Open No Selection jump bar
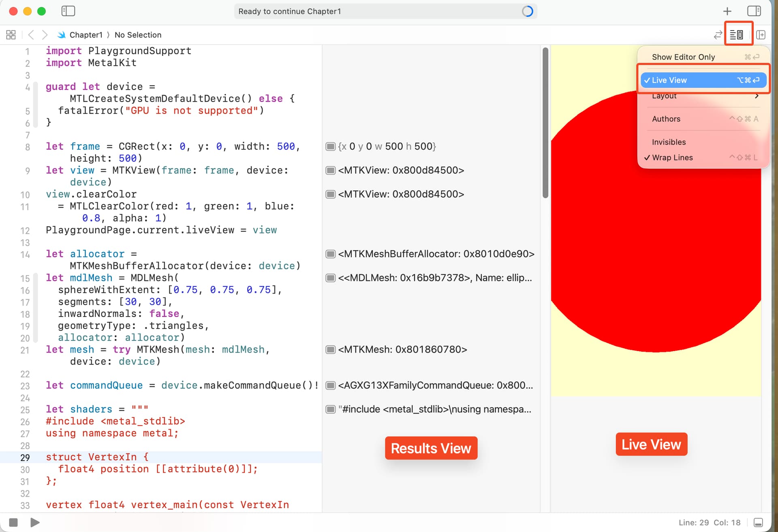778x532 pixels. pyautogui.click(x=138, y=35)
